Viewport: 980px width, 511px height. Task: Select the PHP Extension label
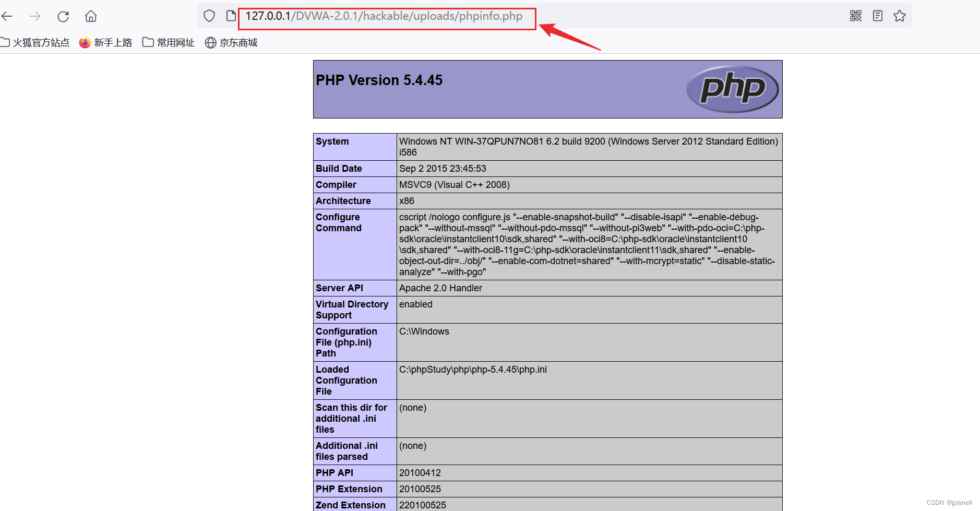(349, 489)
